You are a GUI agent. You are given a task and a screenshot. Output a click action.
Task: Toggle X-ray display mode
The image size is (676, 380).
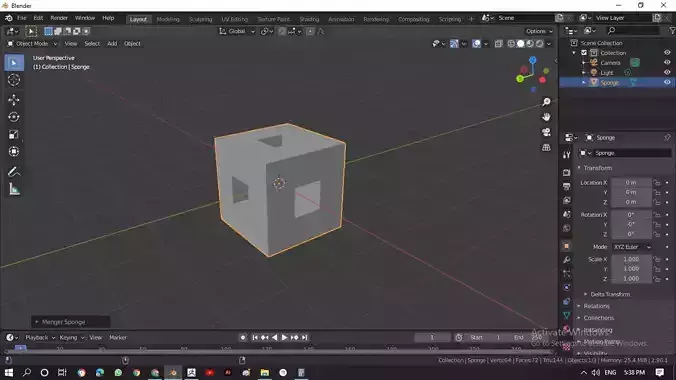pyautogui.click(x=498, y=44)
